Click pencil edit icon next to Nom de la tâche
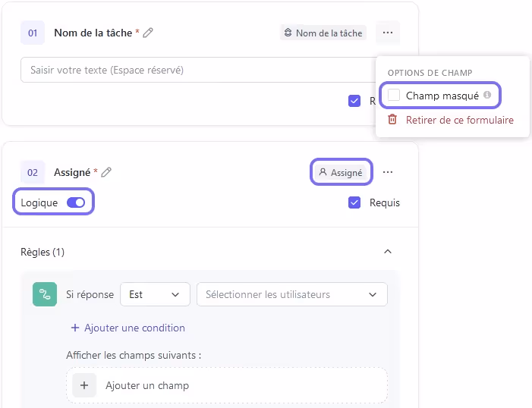This screenshot has height=408, width=532. 148,33
